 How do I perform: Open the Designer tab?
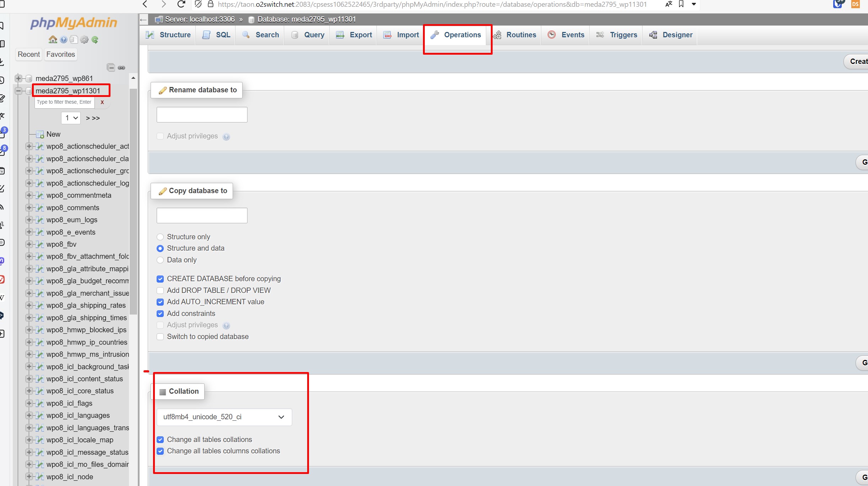coord(671,35)
